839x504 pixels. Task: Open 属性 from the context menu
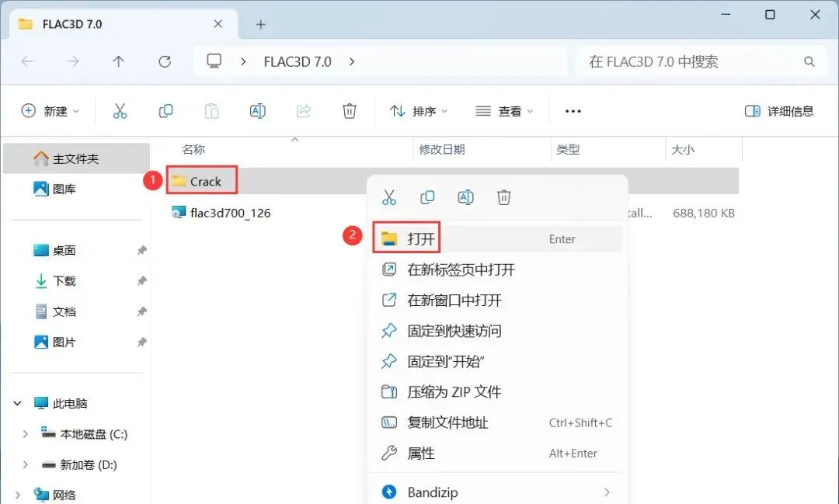(x=498, y=454)
